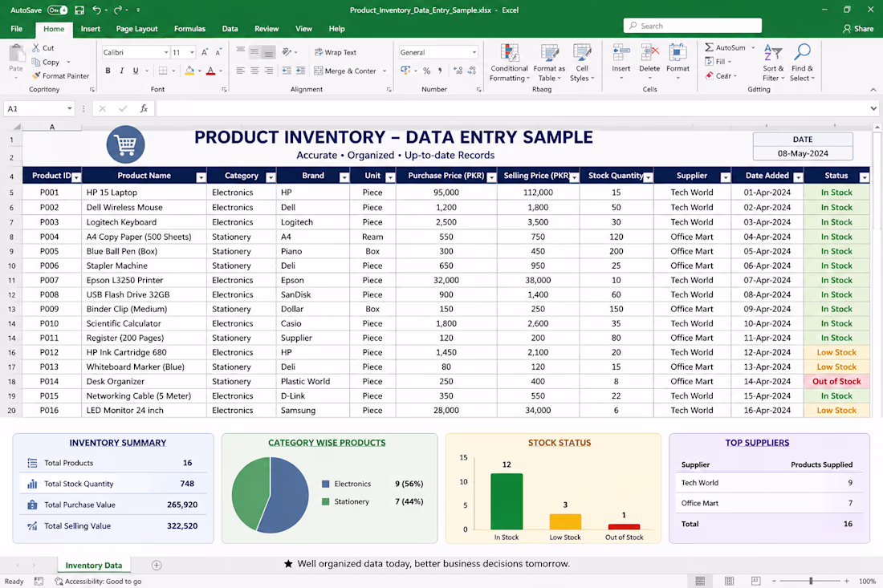Viewport: 883px width, 588px height.
Task: Apply Underline formatting
Action: [x=135, y=71]
